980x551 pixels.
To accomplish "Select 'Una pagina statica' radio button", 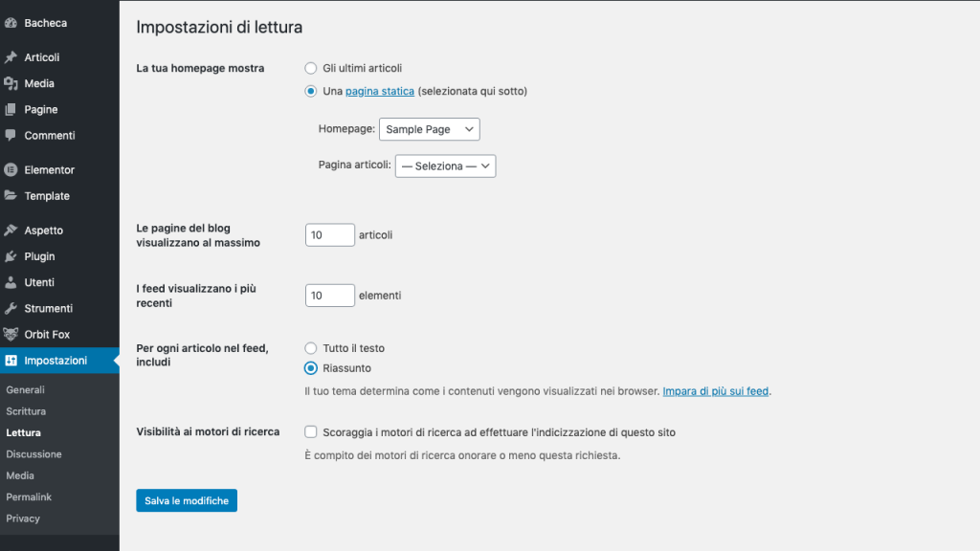I will [311, 91].
